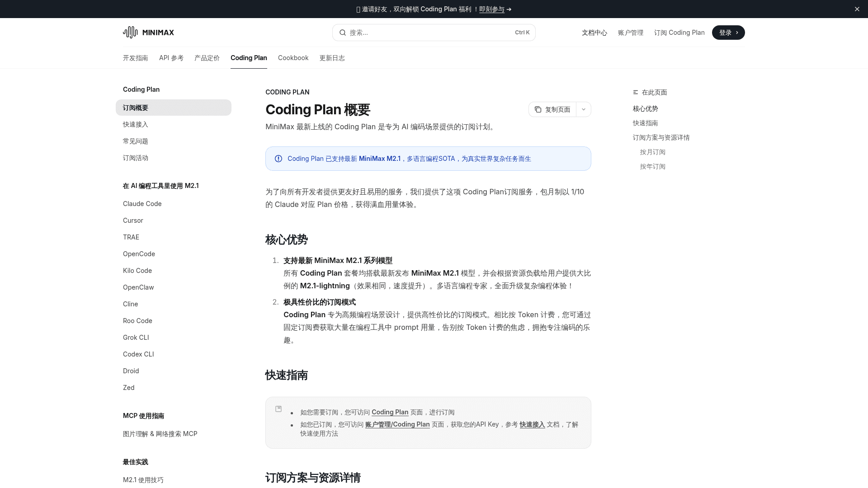Select 账户管理 in the header
Viewport: 868px width, 488px height.
(631, 32)
